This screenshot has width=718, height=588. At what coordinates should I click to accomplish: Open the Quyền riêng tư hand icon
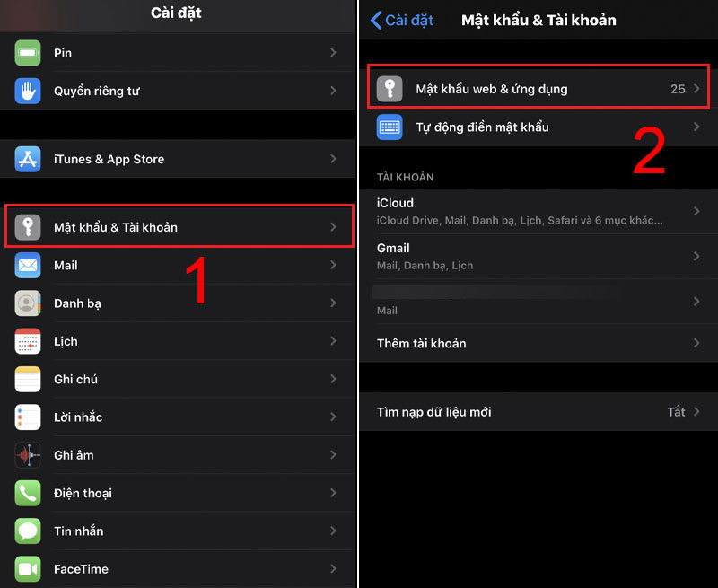click(28, 91)
